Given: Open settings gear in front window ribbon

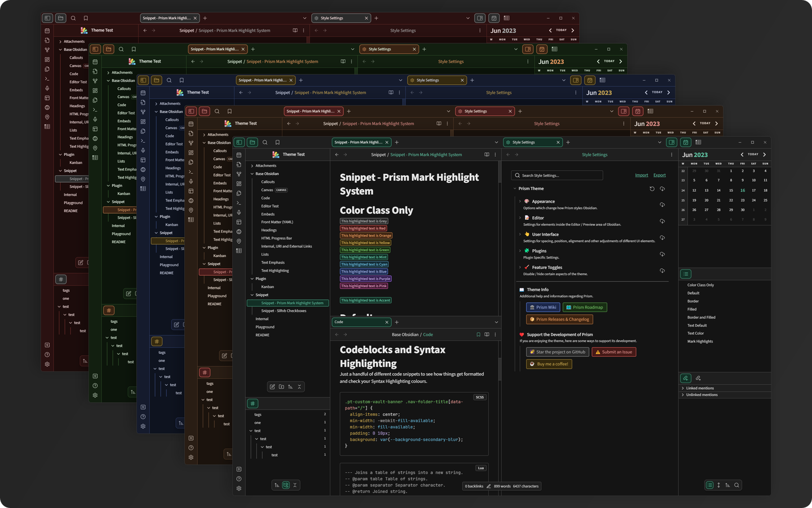Looking at the screenshot, I should 239,488.
